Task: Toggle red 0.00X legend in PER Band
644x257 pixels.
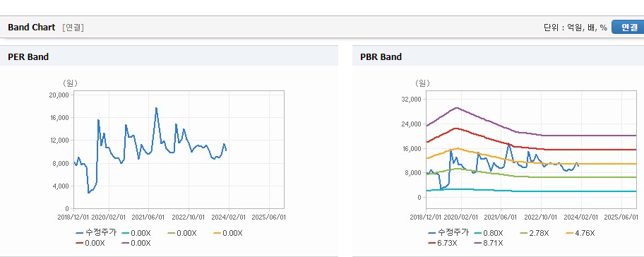Action: (90, 243)
